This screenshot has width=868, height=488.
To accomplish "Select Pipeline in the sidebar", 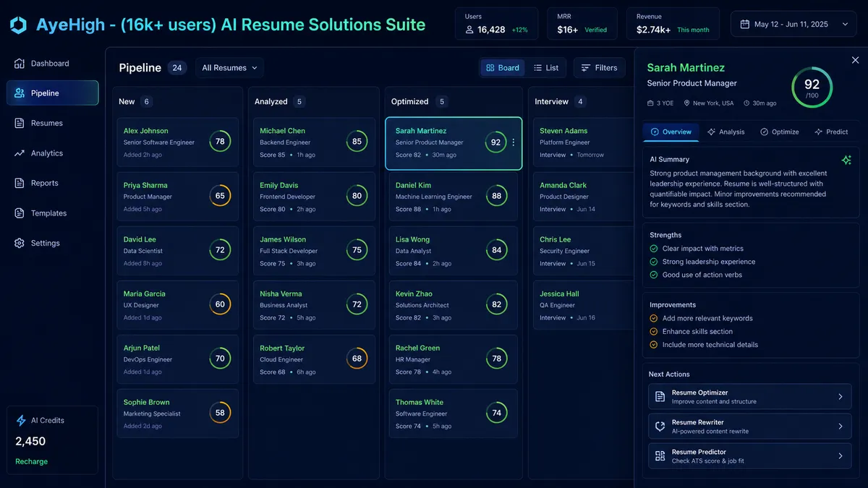I will 52,93.
